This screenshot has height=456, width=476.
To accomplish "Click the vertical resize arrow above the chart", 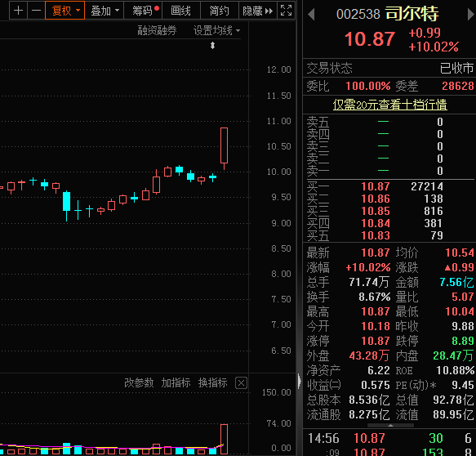I will (212, 46).
